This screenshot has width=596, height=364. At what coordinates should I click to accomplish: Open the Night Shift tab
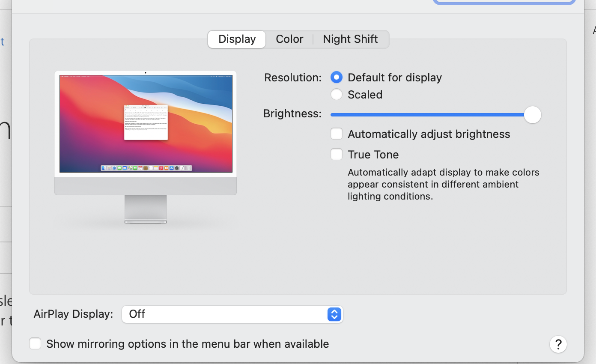[x=350, y=39]
